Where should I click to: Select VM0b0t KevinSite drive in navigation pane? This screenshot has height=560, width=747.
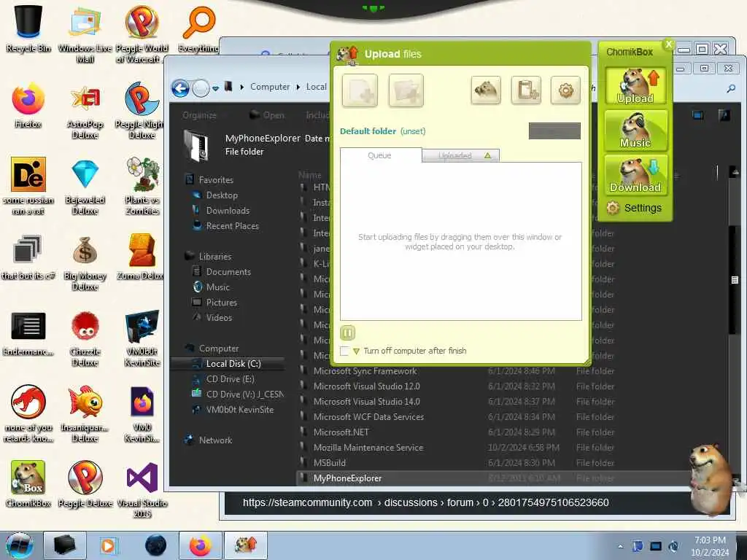(239, 410)
